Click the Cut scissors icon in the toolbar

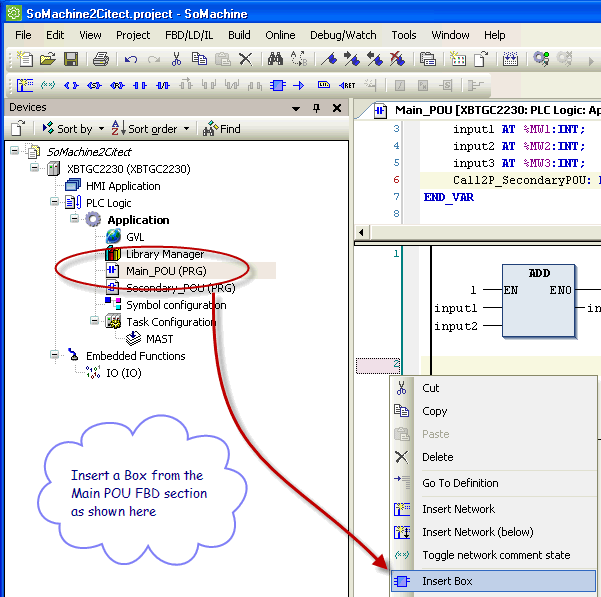(x=176, y=59)
